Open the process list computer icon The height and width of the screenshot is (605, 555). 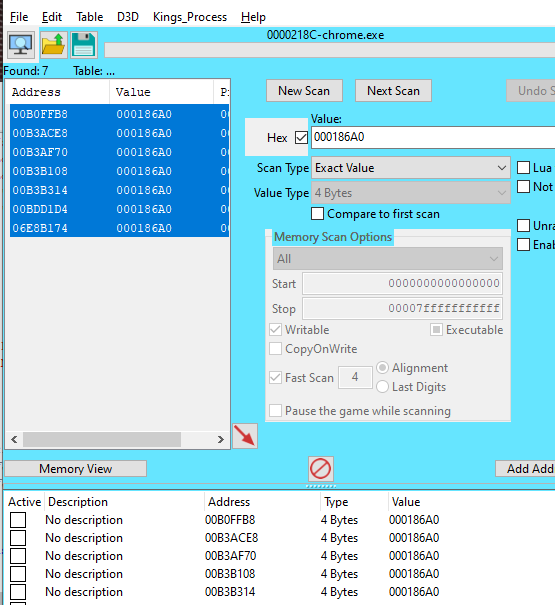[x=21, y=45]
